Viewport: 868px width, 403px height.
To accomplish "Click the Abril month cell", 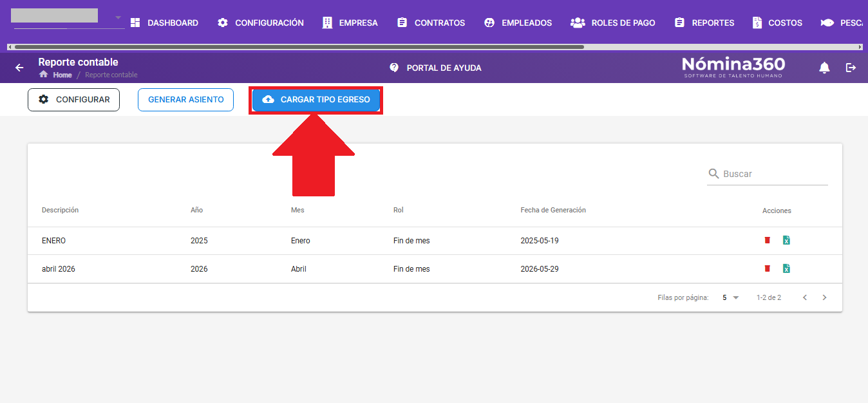I will pos(299,269).
